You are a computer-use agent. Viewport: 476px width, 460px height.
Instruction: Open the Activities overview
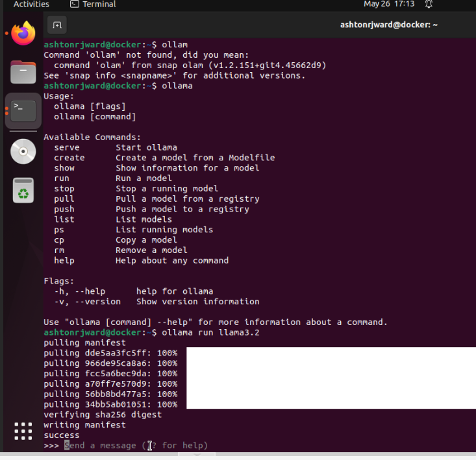[x=31, y=5]
